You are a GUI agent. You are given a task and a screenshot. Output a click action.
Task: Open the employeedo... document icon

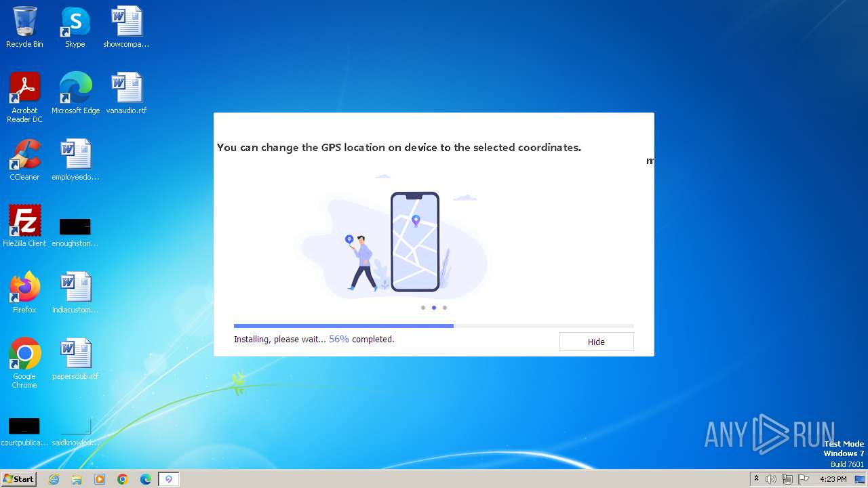tap(75, 161)
